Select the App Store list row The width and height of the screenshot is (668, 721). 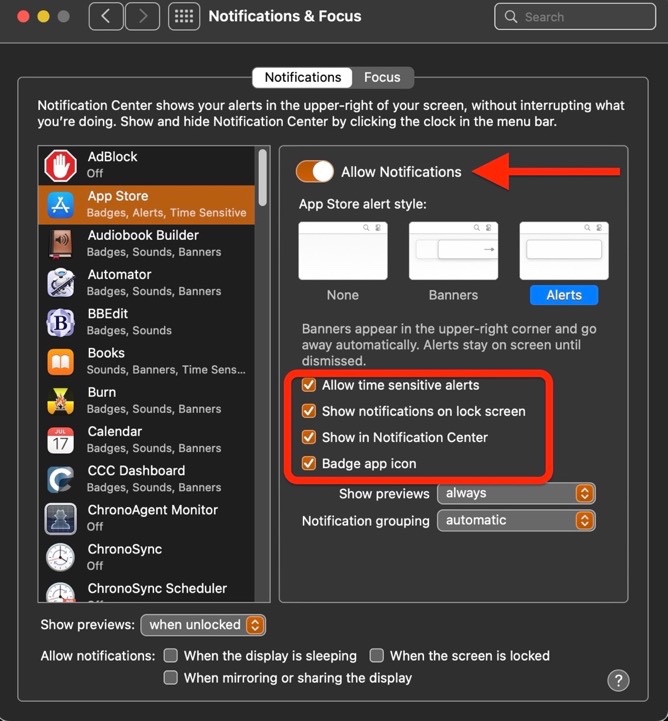tap(147, 205)
